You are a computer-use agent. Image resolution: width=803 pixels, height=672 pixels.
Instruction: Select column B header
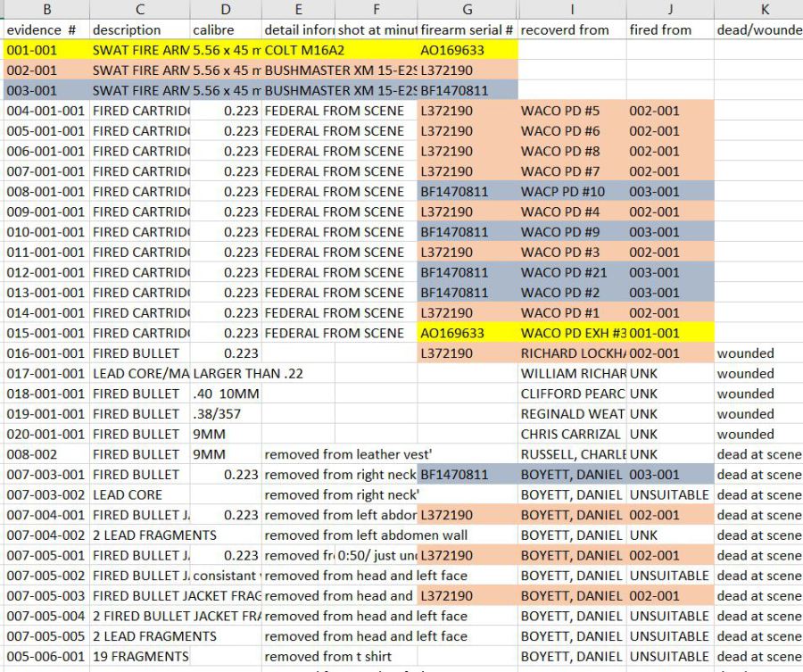[x=46, y=9]
